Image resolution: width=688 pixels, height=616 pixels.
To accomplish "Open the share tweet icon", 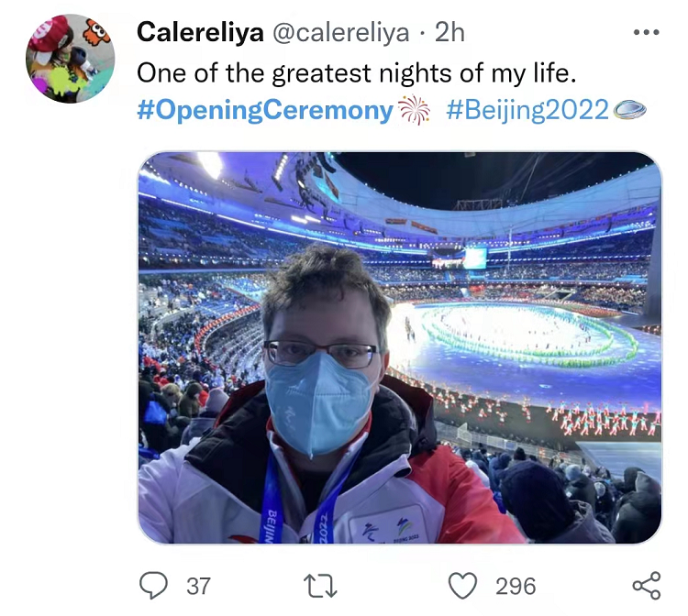I will (646, 585).
